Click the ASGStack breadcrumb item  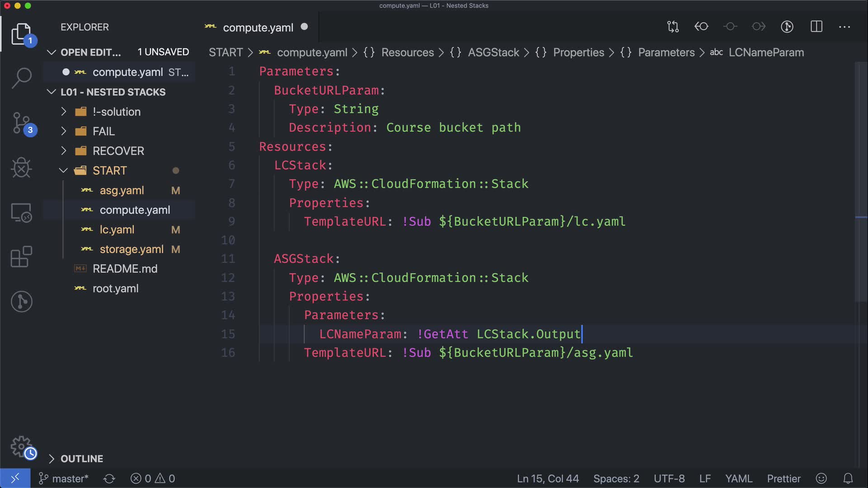tap(493, 52)
